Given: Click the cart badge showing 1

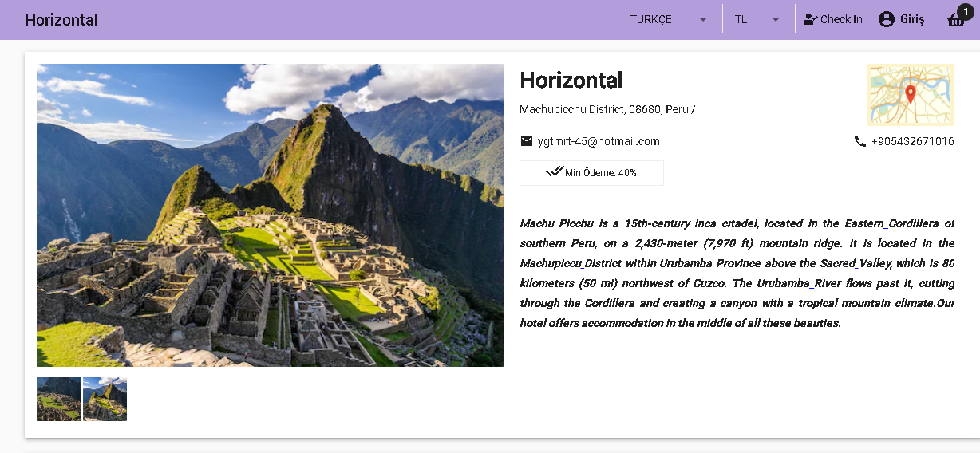Looking at the screenshot, I should click(965, 11).
